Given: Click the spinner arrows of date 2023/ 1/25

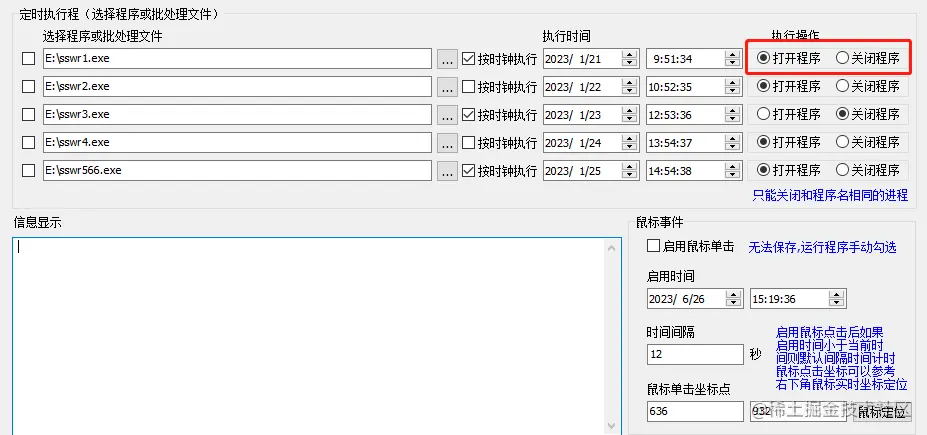Looking at the screenshot, I should pos(630,170).
